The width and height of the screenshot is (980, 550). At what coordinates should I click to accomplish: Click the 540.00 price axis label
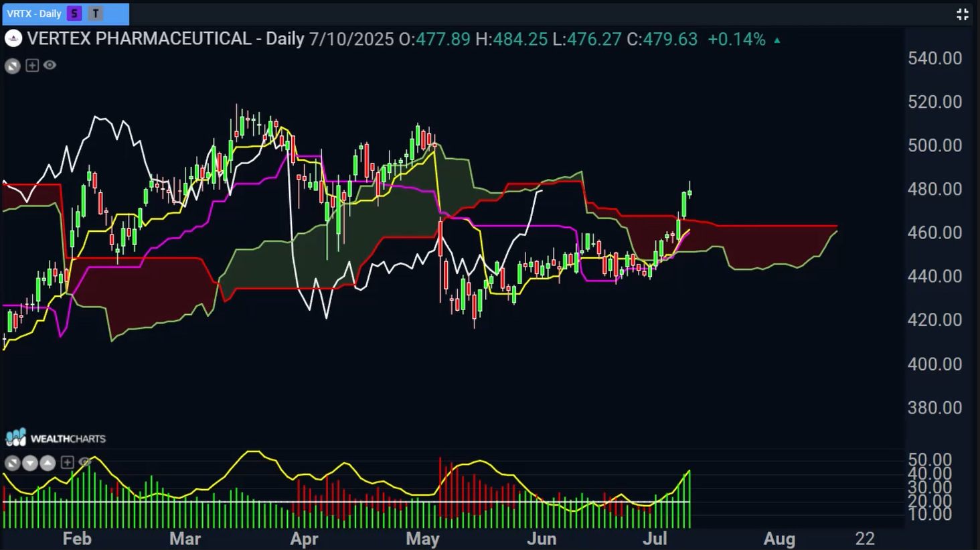pos(934,58)
